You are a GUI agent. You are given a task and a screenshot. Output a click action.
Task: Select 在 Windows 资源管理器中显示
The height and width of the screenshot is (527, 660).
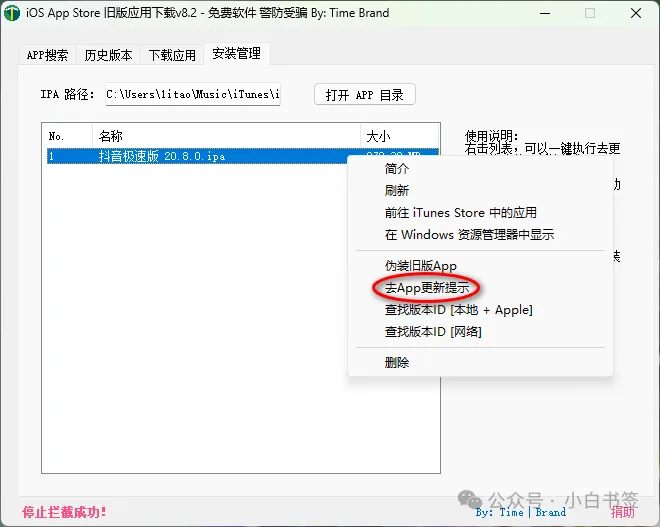(x=480, y=234)
